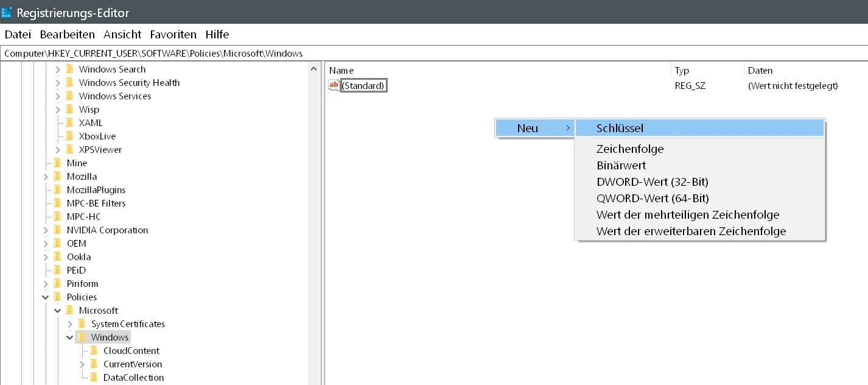868x385 pixels.
Task: Expand the Mozilla key node
Action: click(46, 177)
